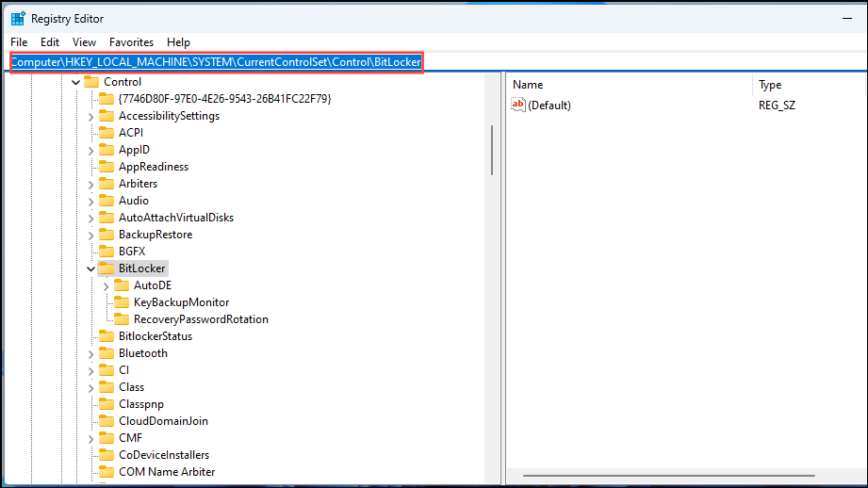Open the Edit menu
The width and height of the screenshot is (868, 488).
pyautogui.click(x=49, y=42)
